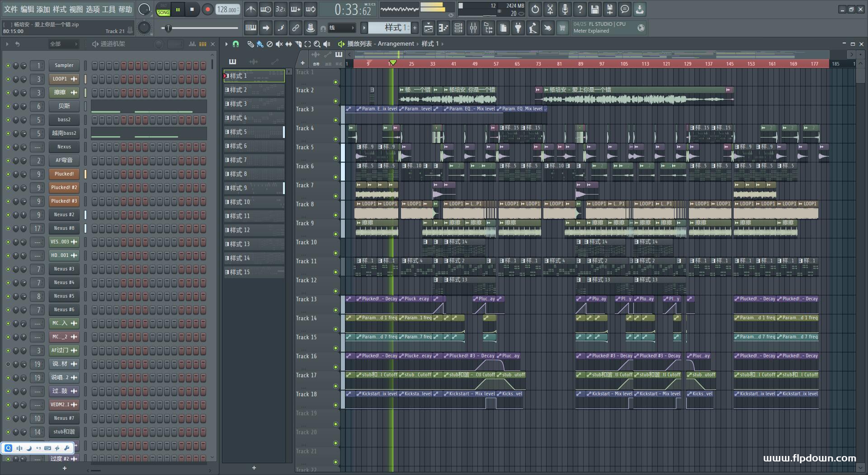Pause playback with the pause button
The width and height of the screenshot is (868, 475).
[178, 9]
